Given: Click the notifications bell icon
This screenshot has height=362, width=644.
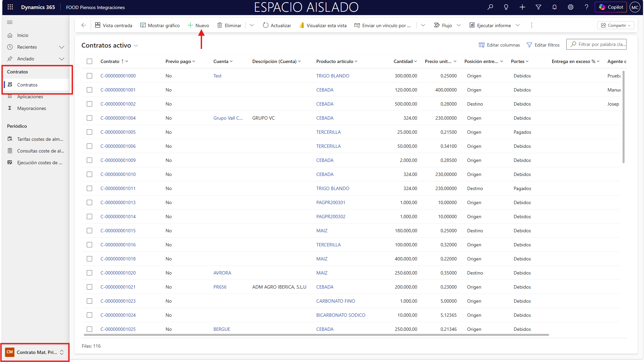Looking at the screenshot, I should (555, 7).
